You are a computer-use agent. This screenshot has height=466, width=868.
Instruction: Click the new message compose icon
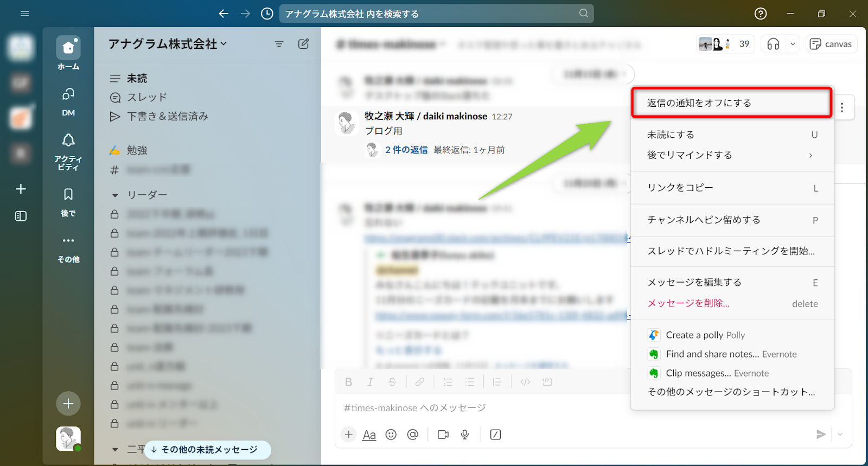tap(303, 44)
